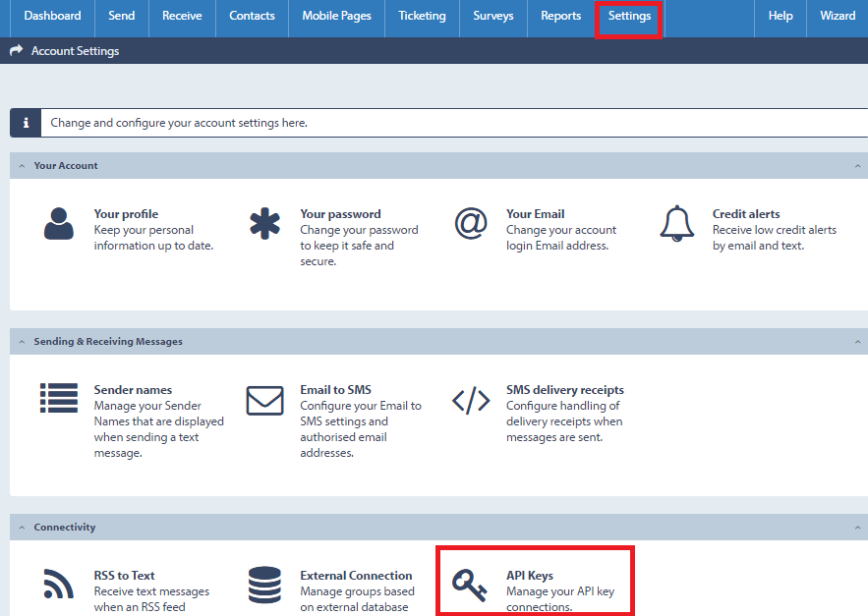Collapse the Connectivity section

[23, 528]
